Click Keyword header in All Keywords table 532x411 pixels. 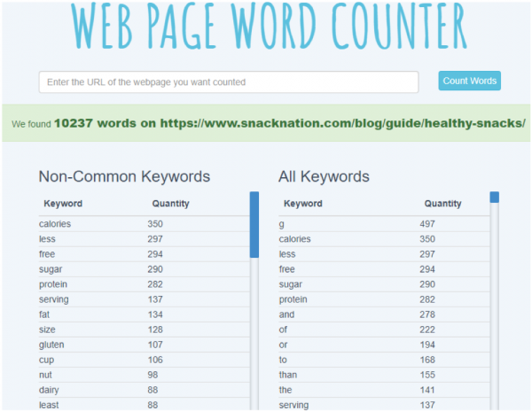click(x=303, y=204)
